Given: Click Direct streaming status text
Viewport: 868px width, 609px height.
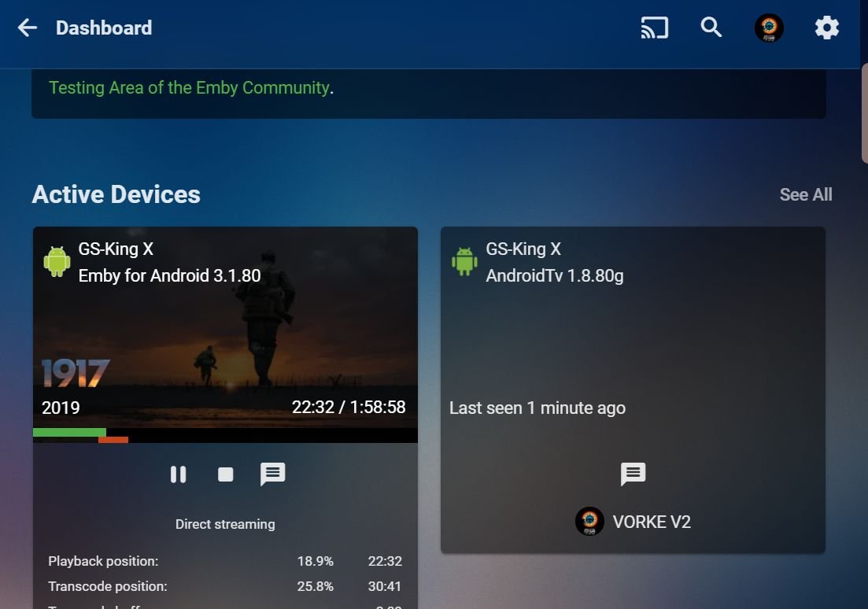Looking at the screenshot, I should click(x=225, y=524).
